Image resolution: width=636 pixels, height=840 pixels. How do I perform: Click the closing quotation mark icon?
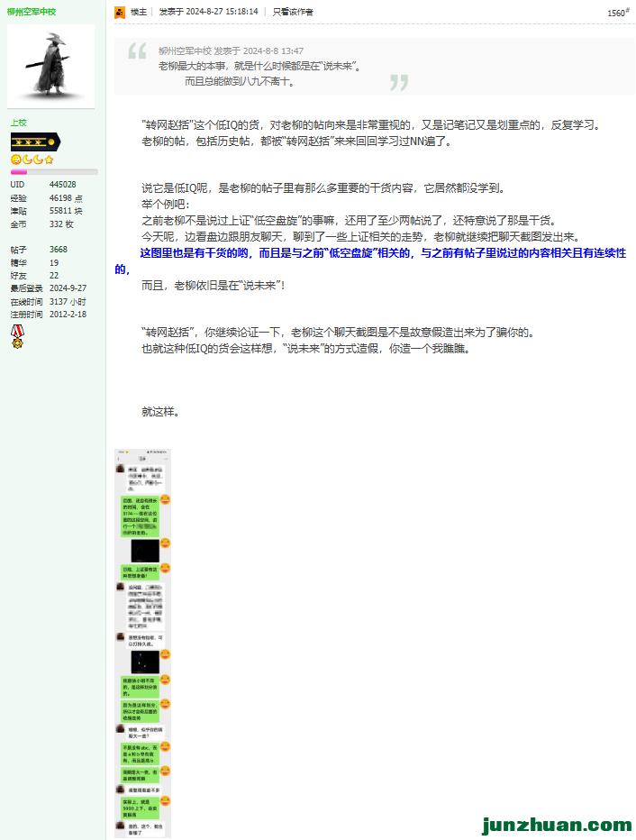(398, 83)
